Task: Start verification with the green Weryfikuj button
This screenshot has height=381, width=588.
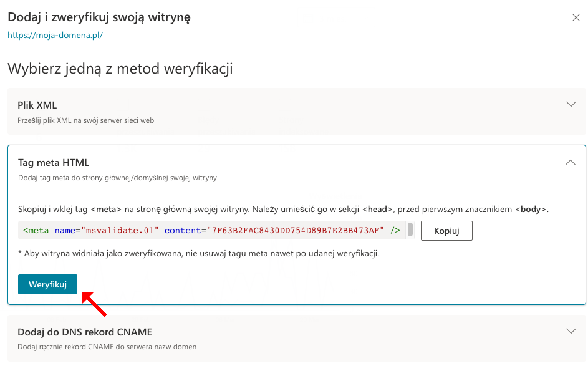Action: tap(47, 284)
